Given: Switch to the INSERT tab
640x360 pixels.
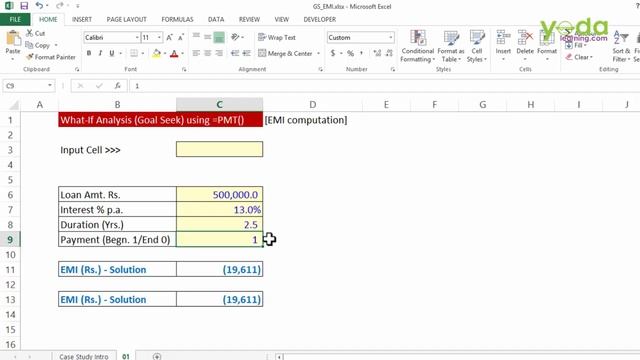Looking at the screenshot, I should pyautogui.click(x=82, y=19).
